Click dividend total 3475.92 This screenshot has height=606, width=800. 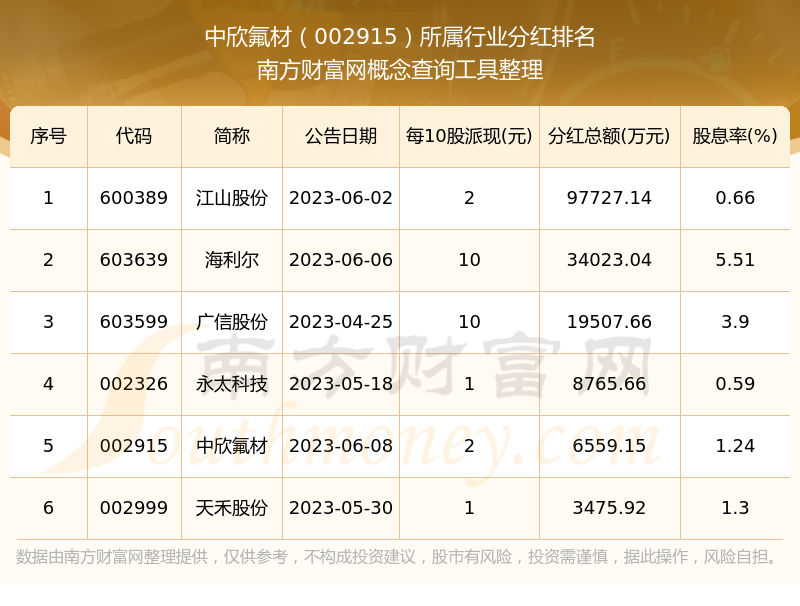(609, 508)
